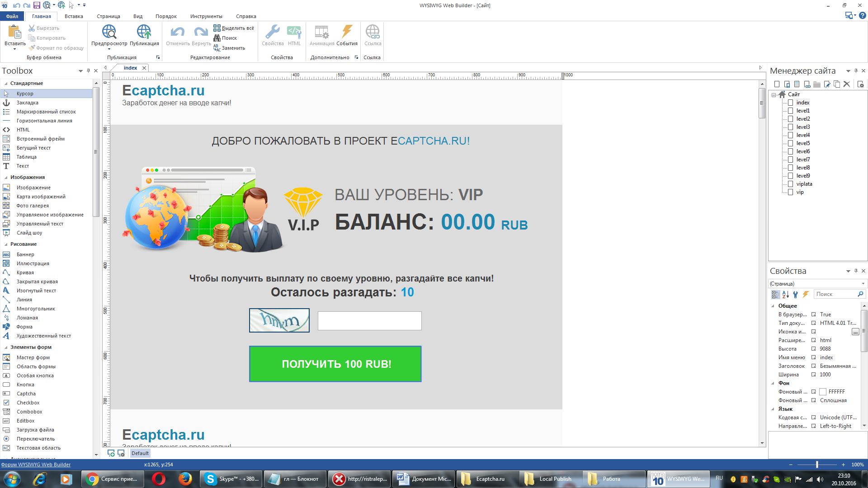Click the Вставить paste icon
868x488 pixels.
pyautogui.click(x=14, y=32)
